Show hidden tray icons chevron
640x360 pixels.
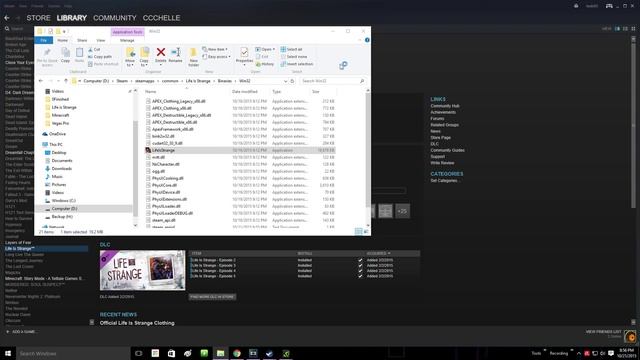coord(579,353)
